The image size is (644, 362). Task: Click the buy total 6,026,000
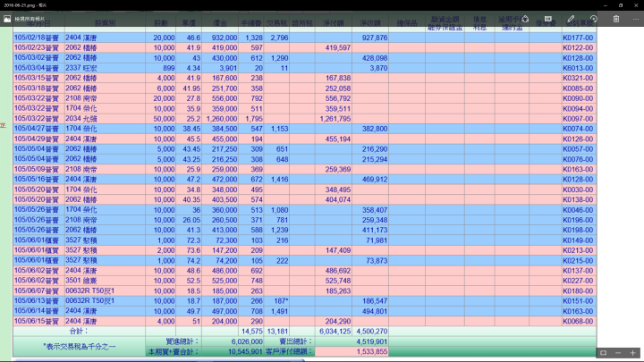[247, 341]
